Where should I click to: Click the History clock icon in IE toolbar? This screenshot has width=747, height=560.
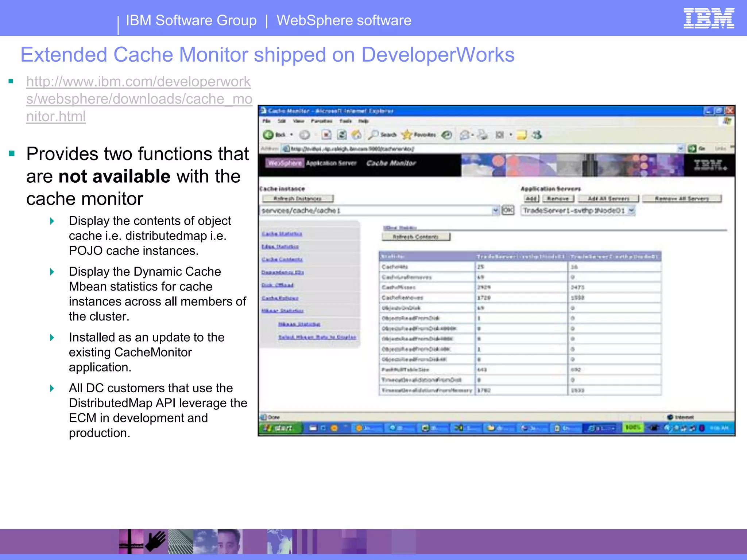point(447,135)
